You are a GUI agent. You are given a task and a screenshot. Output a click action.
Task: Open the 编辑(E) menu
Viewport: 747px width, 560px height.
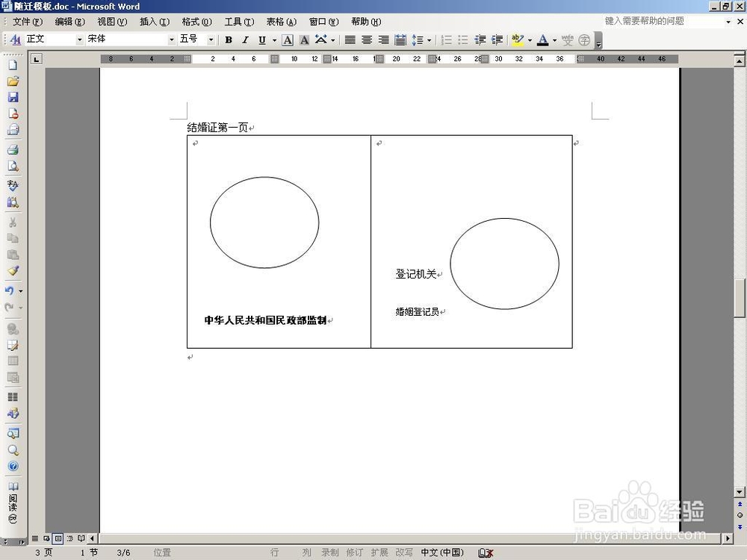tap(69, 22)
